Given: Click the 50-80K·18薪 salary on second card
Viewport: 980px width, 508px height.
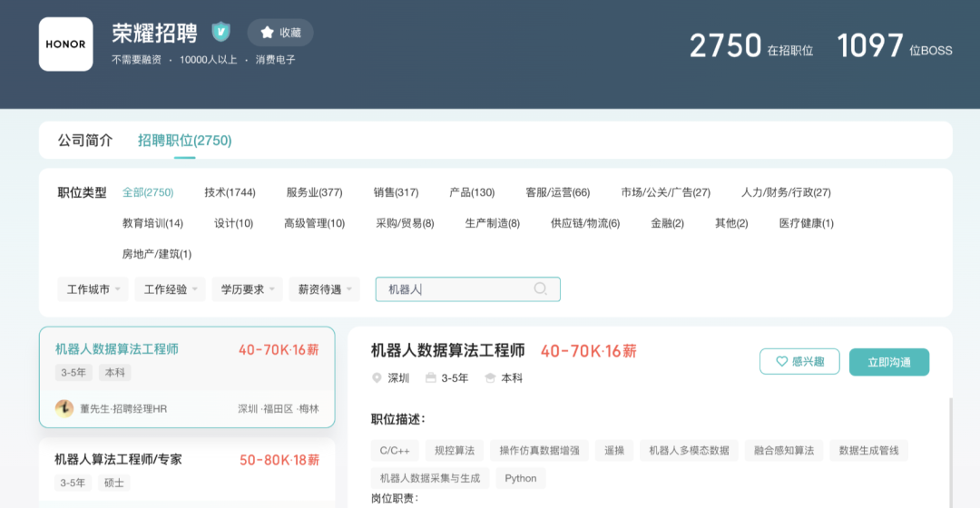Looking at the screenshot, I should coord(279,460).
